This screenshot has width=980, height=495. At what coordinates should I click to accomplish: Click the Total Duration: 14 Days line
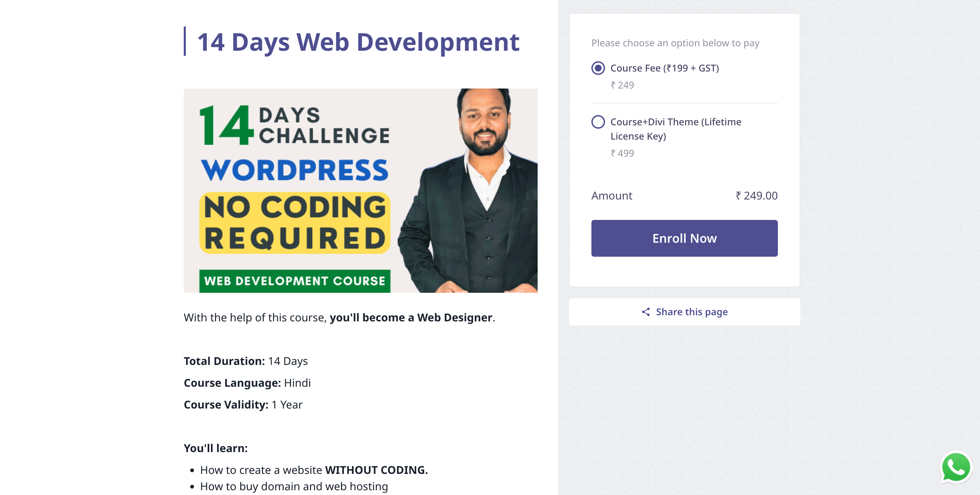(x=245, y=361)
